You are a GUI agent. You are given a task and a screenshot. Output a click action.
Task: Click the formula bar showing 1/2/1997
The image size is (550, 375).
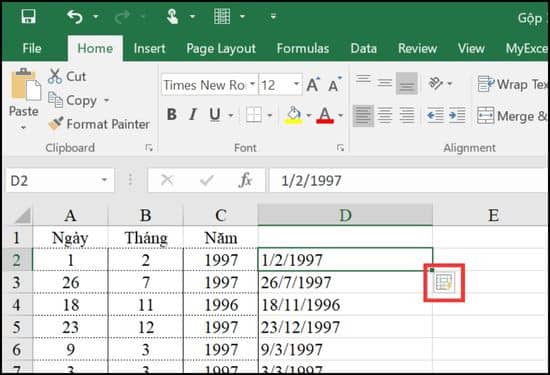408,181
